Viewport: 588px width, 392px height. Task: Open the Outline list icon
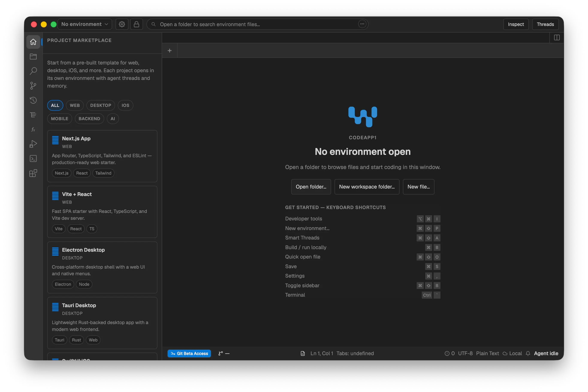point(33,115)
